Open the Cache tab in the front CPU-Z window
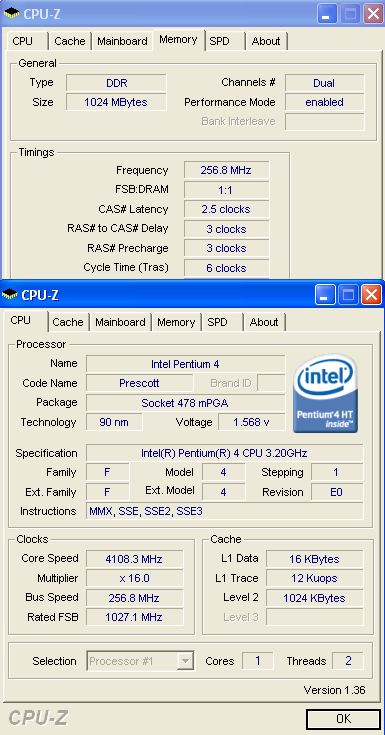385x735 pixels. (68, 322)
